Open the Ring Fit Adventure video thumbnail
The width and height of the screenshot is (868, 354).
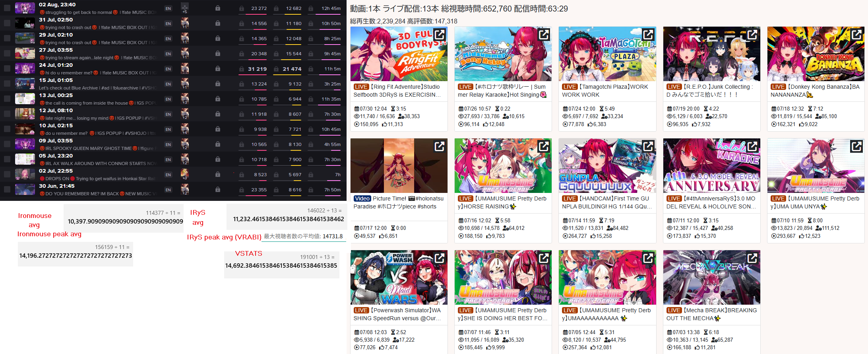tap(399, 54)
